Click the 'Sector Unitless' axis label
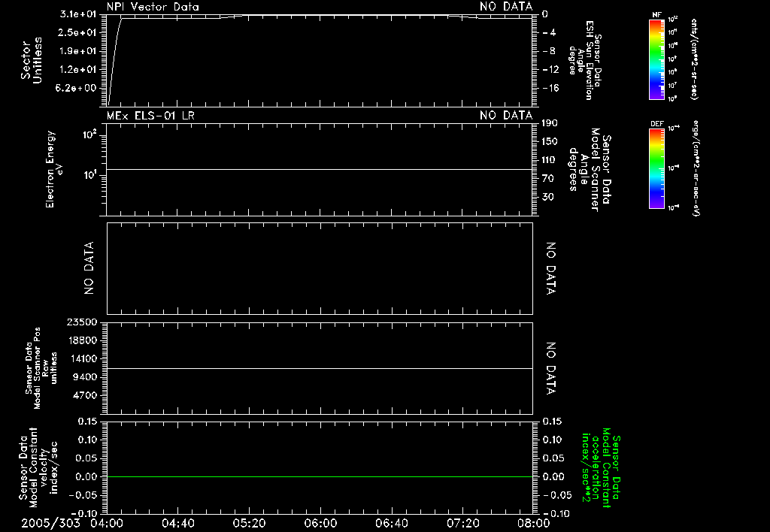The image size is (770, 532). [x=32, y=60]
